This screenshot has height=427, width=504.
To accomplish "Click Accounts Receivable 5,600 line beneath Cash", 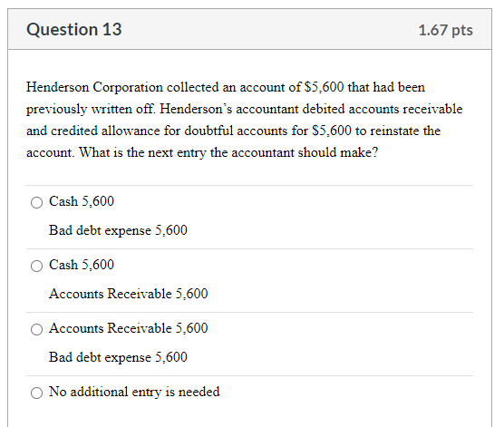I will point(128,294).
